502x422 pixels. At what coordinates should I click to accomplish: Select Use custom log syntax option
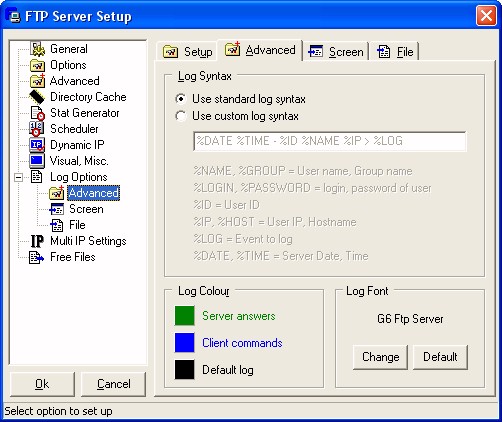pyautogui.click(x=181, y=116)
